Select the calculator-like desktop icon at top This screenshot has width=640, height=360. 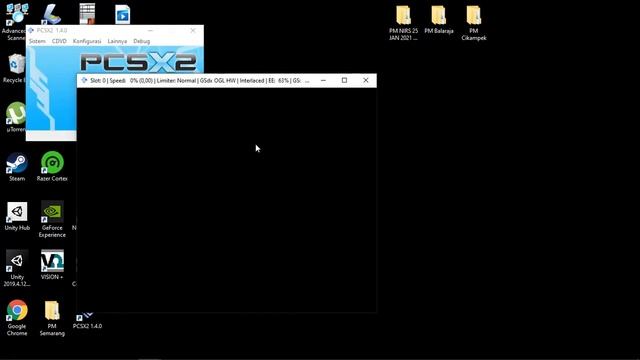87,13
